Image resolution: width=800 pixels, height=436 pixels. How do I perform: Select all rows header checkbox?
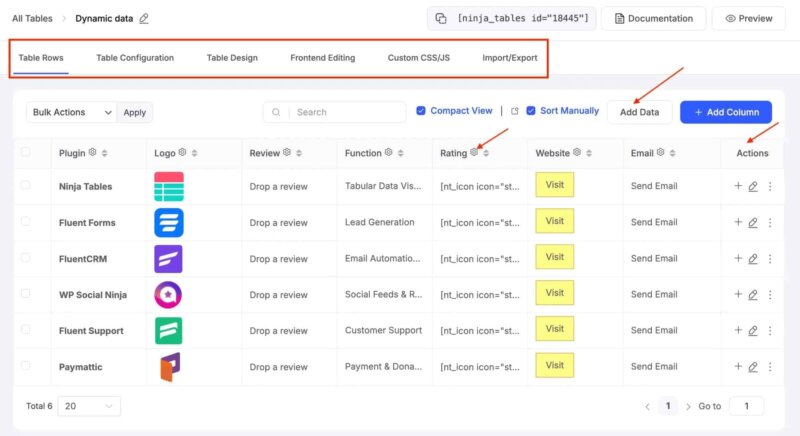26,152
